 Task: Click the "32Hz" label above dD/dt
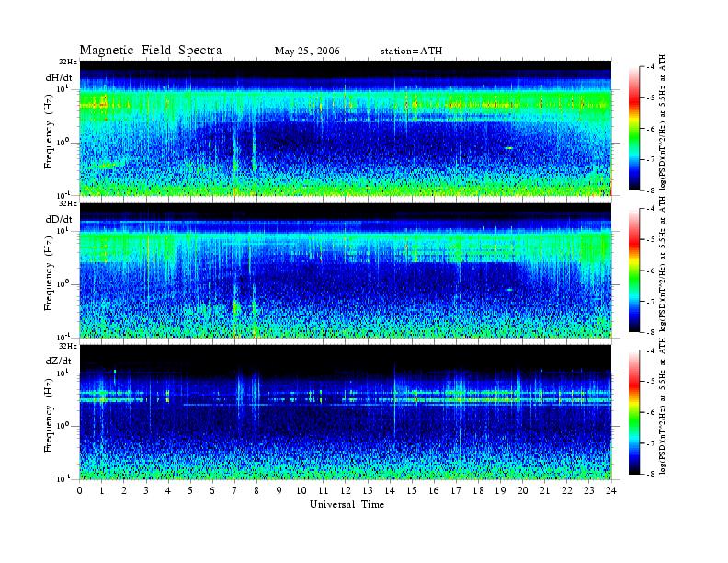coord(68,203)
